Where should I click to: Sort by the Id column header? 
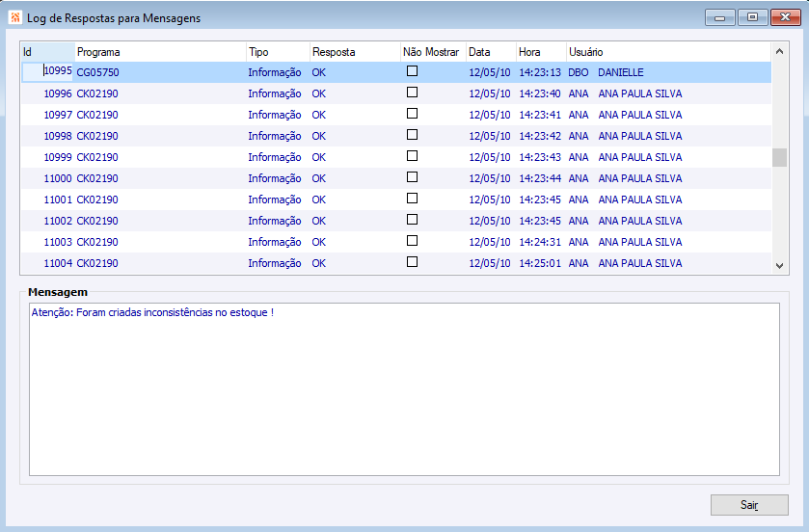47,52
